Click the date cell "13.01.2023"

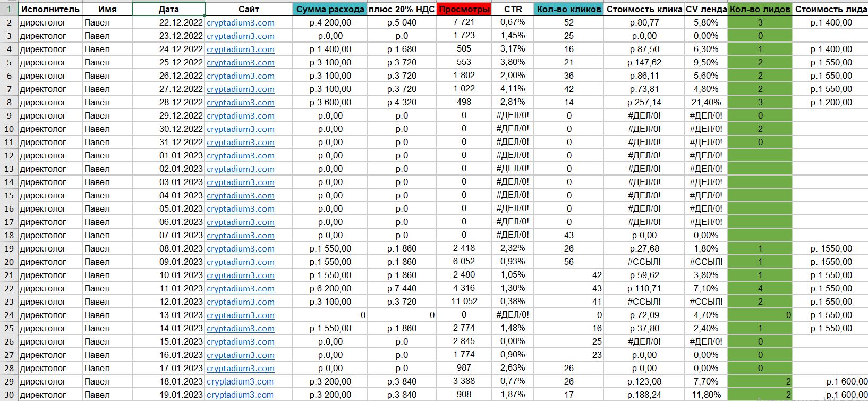168,315
